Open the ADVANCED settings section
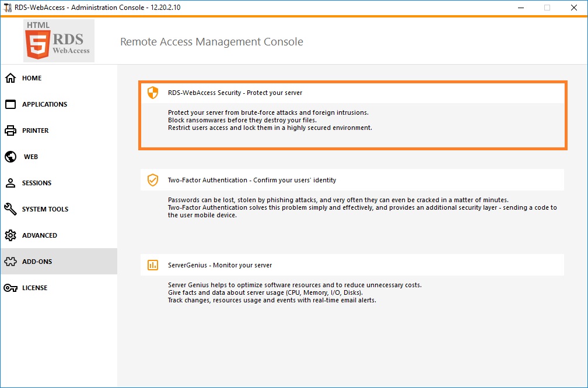This screenshot has height=388, width=588. tap(59, 235)
